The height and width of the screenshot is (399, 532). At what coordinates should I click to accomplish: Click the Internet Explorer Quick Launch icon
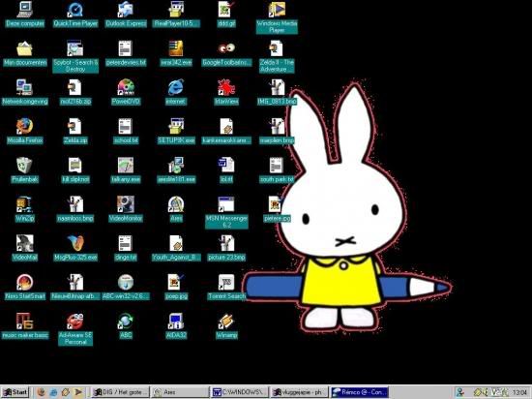[53, 392]
